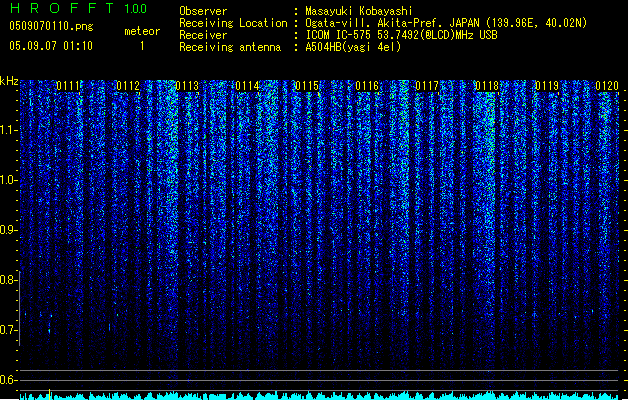Click the 1.1 kHz axis label
The height and width of the screenshot is (400, 629).
(x=9, y=130)
